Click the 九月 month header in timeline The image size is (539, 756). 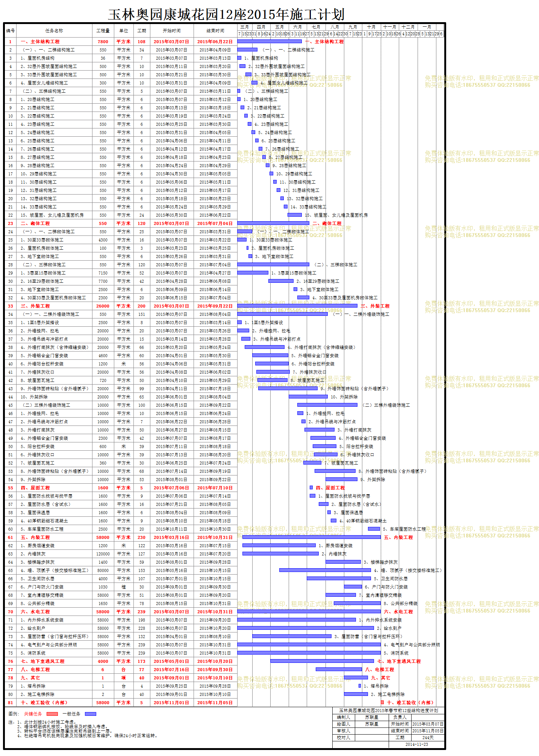point(353,27)
